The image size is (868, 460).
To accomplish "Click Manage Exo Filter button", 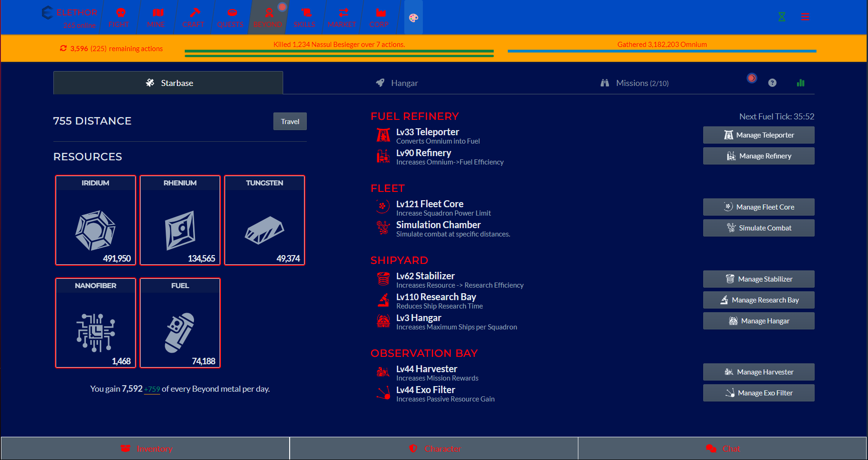I will (759, 393).
